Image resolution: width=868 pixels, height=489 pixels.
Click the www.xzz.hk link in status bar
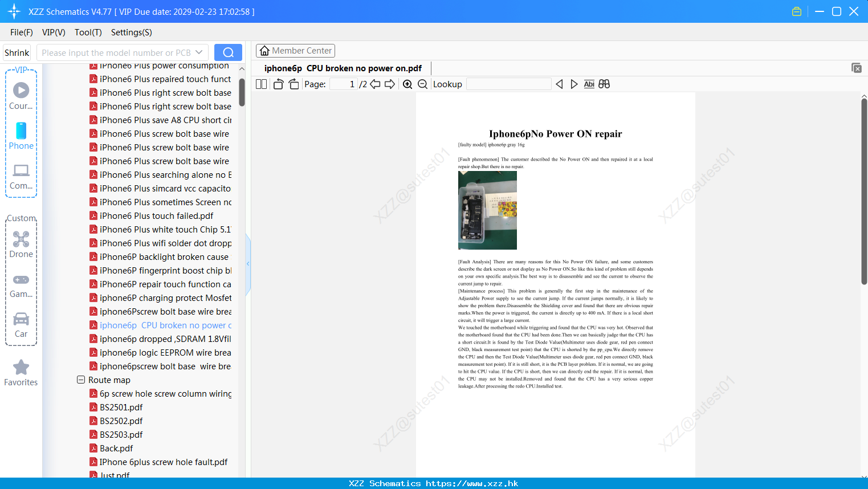click(x=472, y=483)
